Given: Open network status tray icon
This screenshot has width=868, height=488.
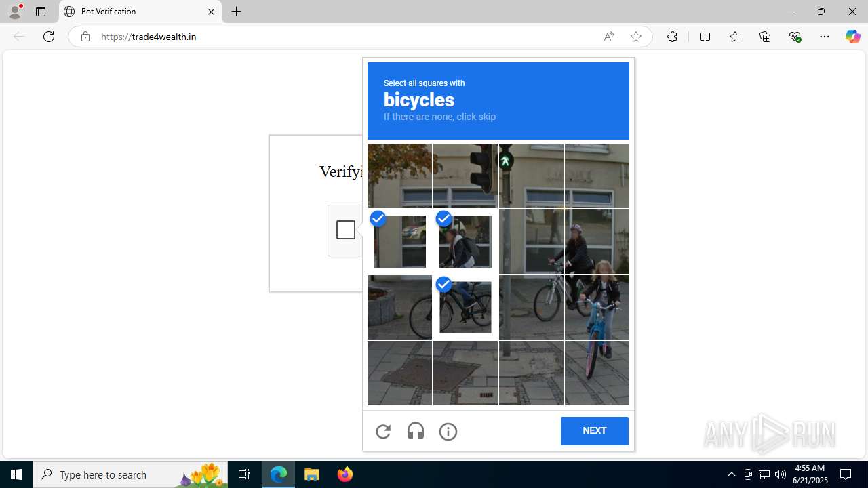Looking at the screenshot, I should coord(764,474).
